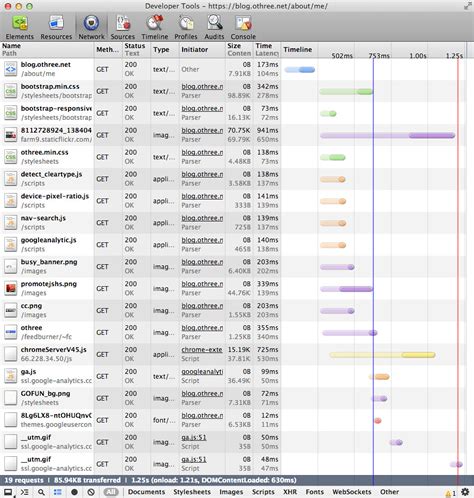Click the settings gear icon

(465, 492)
